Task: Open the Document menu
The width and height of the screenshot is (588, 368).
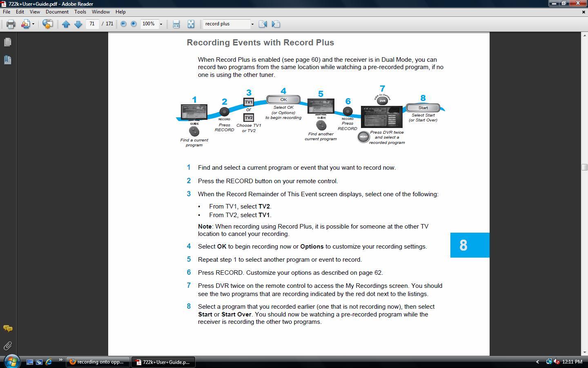Action: [57, 12]
